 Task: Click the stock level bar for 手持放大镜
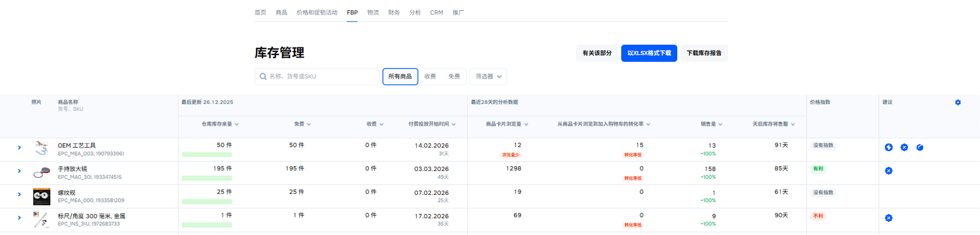[206, 178]
